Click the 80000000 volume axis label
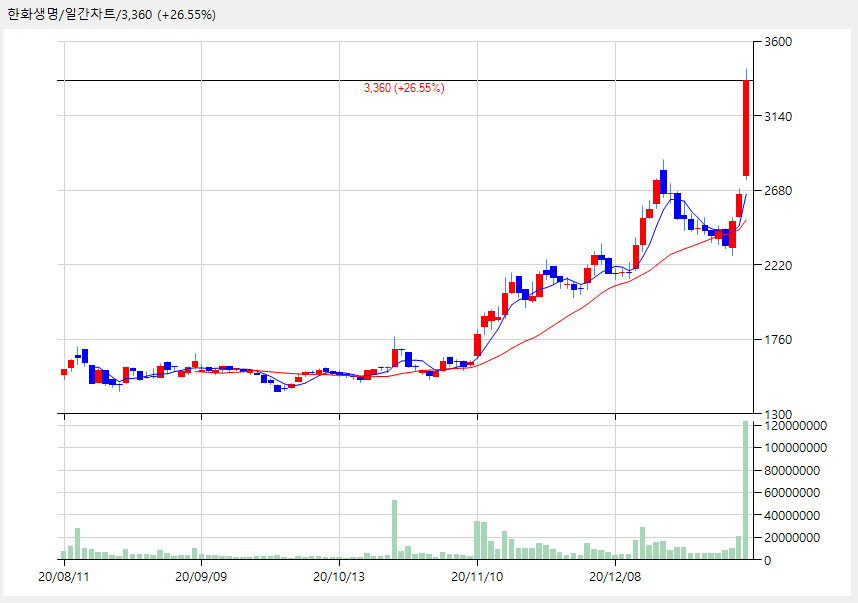The width and height of the screenshot is (858, 603). click(x=792, y=471)
